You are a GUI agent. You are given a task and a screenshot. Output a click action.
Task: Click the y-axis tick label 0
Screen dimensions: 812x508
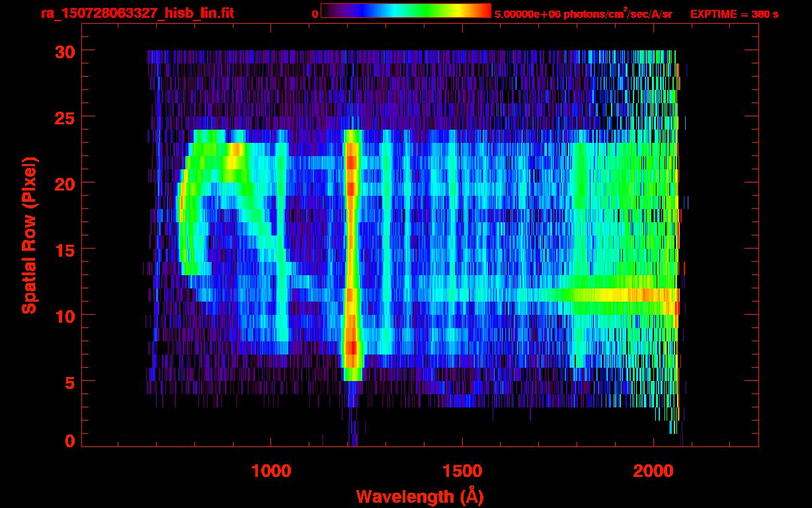[x=70, y=441]
